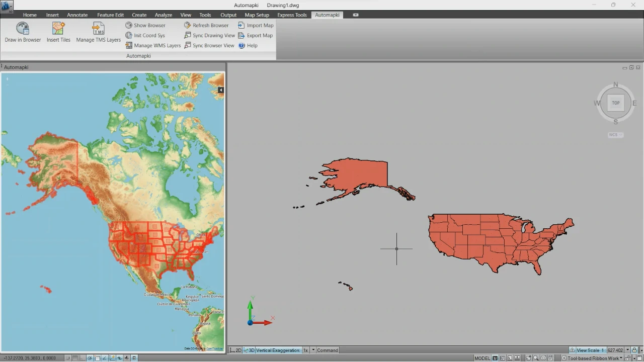
Task: Toggle the view scale lock icon
Action: 634,350
